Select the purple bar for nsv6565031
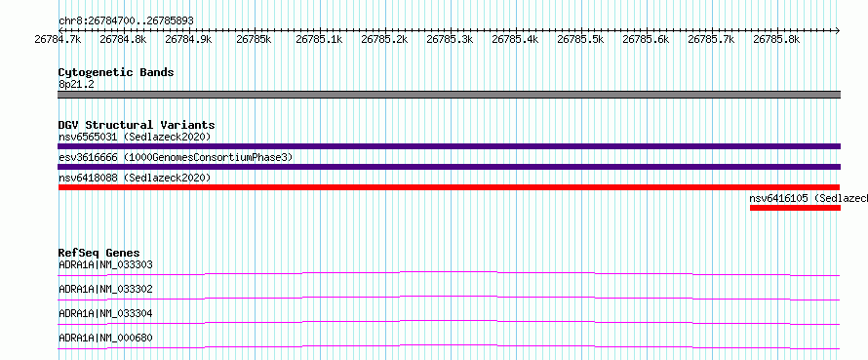The height and width of the screenshot is (360, 868). click(x=449, y=146)
